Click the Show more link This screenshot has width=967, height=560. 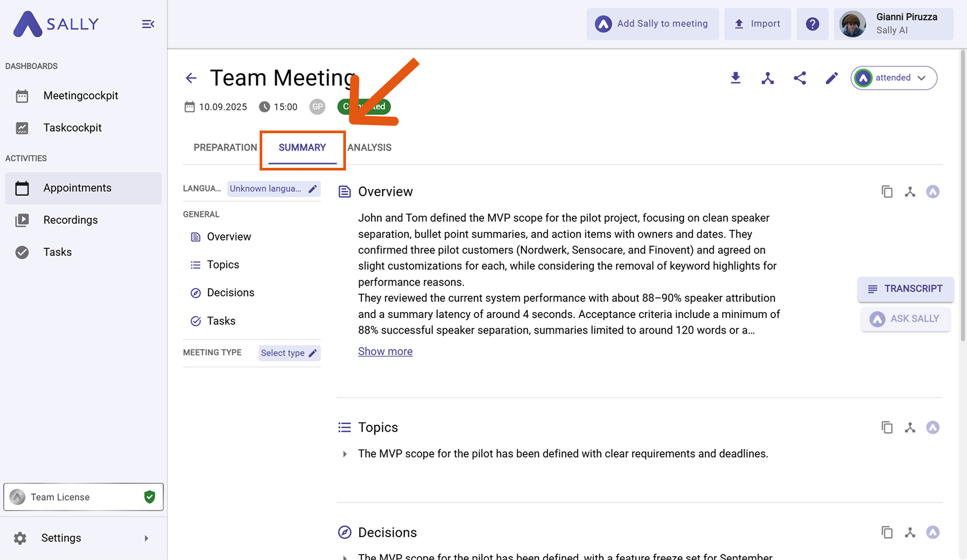click(x=385, y=352)
